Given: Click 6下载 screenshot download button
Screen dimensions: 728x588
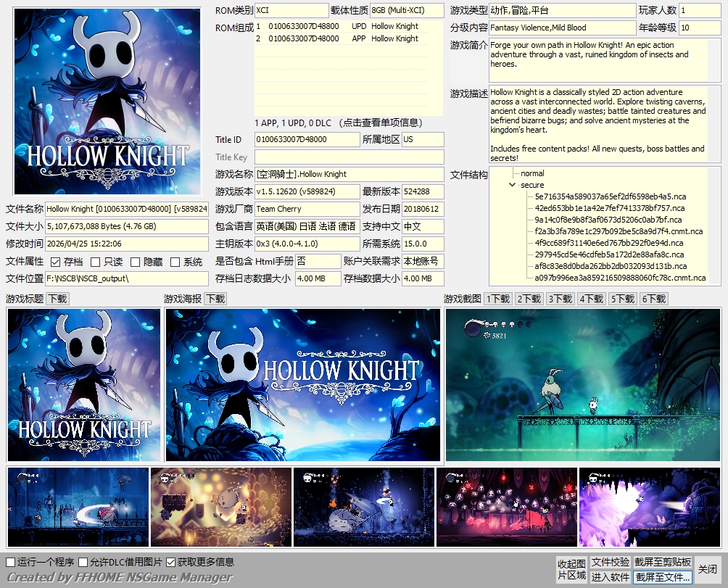Looking at the screenshot, I should click(x=654, y=299).
